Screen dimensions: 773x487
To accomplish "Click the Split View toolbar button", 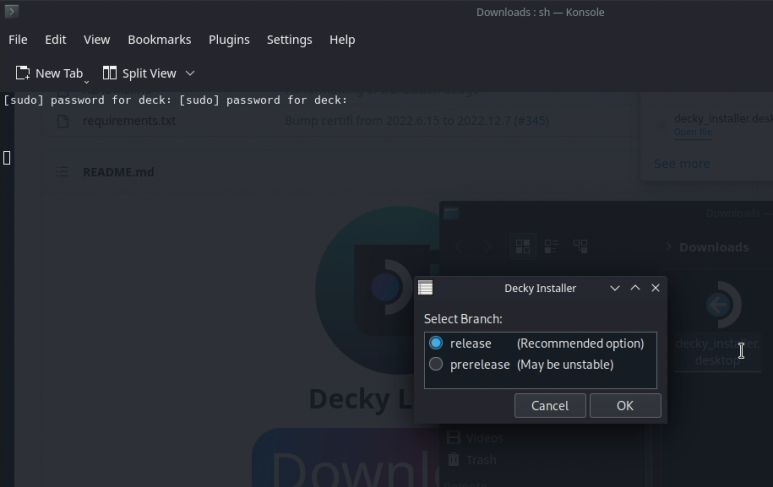I will [140, 73].
